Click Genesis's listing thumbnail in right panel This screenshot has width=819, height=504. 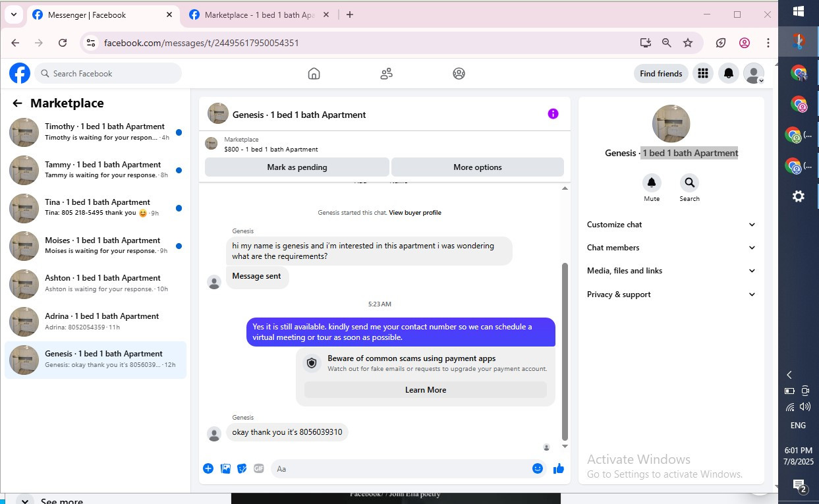tap(671, 124)
